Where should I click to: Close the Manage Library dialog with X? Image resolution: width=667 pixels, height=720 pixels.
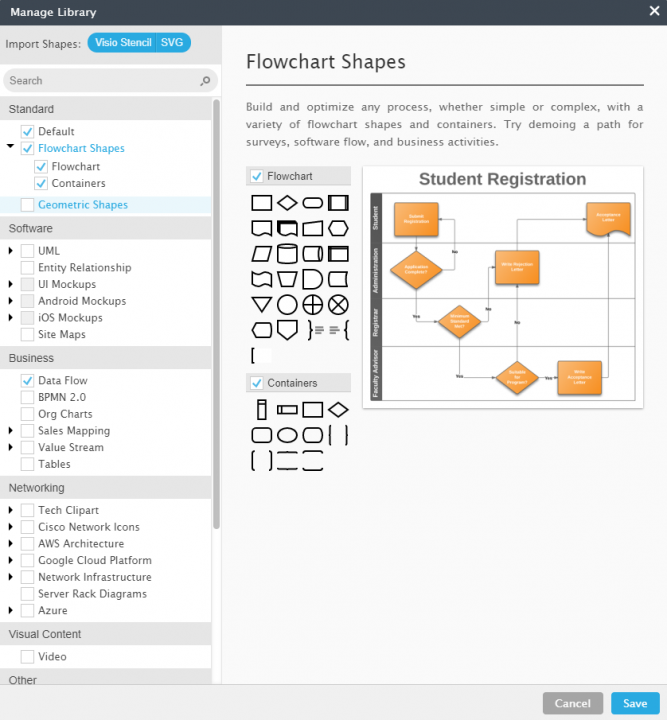coord(655,11)
